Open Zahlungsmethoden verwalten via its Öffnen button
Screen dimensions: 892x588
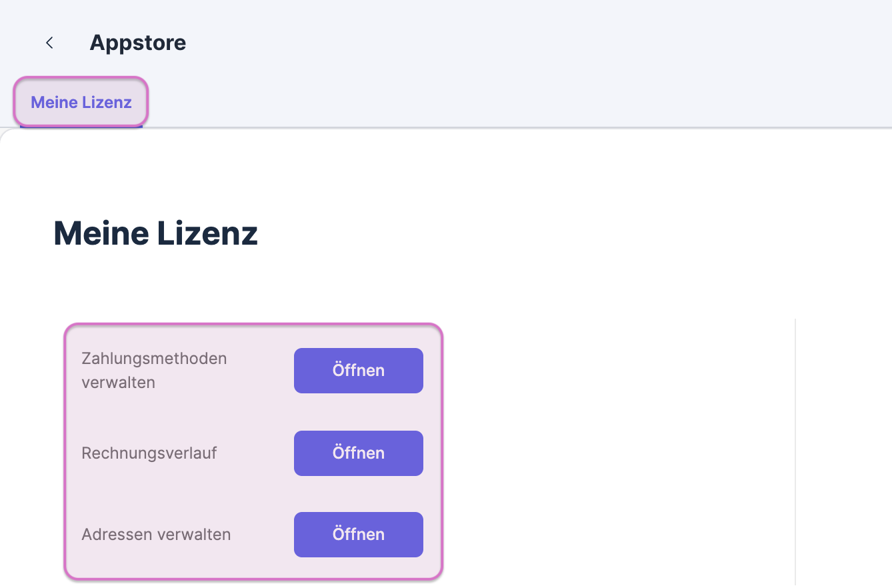click(x=358, y=370)
